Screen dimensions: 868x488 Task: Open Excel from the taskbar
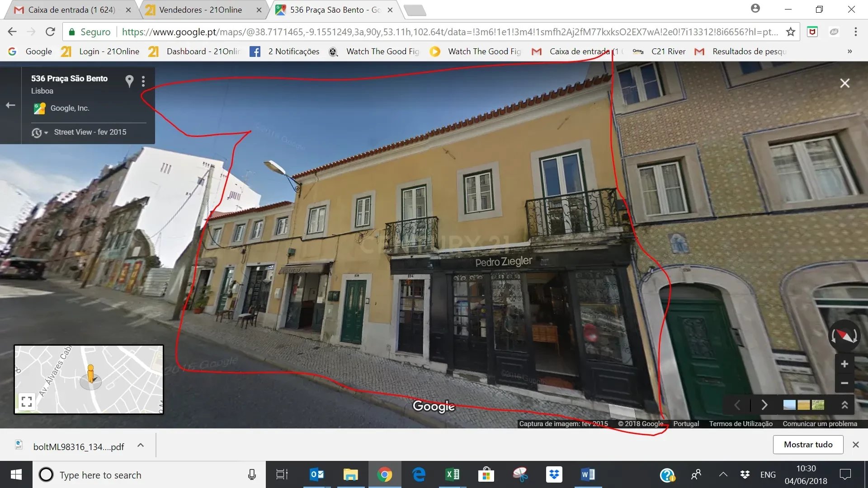(452, 474)
